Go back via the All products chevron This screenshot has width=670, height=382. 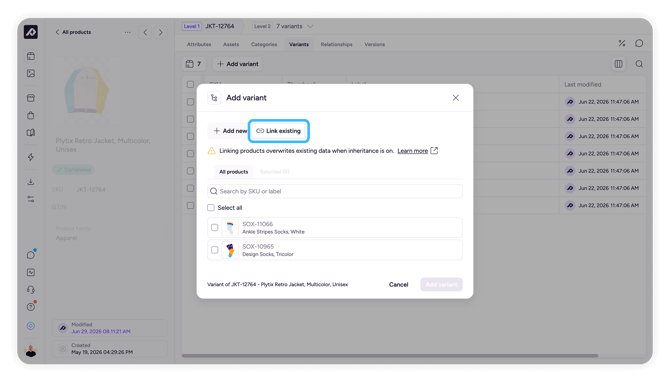pyautogui.click(x=57, y=32)
